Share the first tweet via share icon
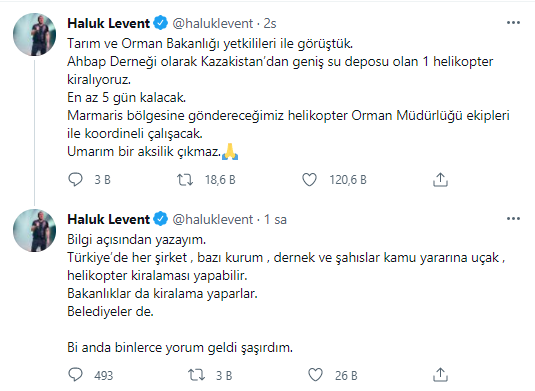The width and height of the screenshot is (535, 391). (440, 179)
